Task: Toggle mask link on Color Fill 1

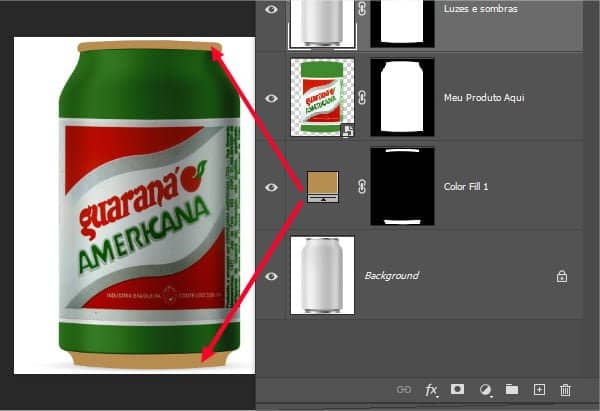Action: 362,186
